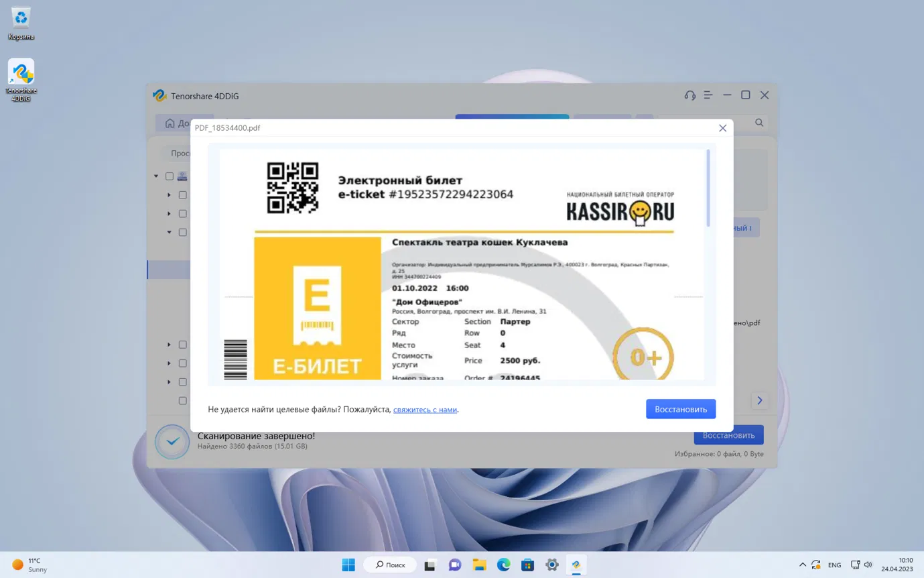Screen dimensions: 924x578
Task: Click the price value 2500 руб.
Action: click(x=520, y=361)
